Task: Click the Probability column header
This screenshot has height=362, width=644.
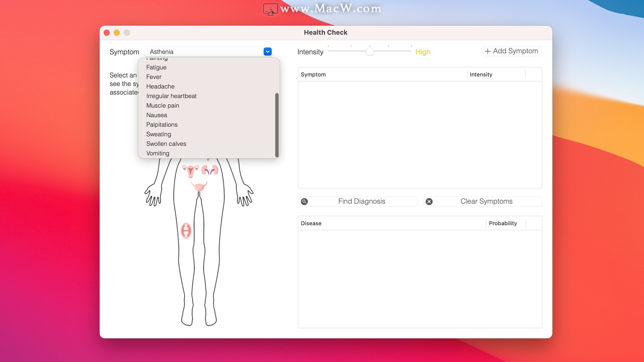Action: click(503, 223)
